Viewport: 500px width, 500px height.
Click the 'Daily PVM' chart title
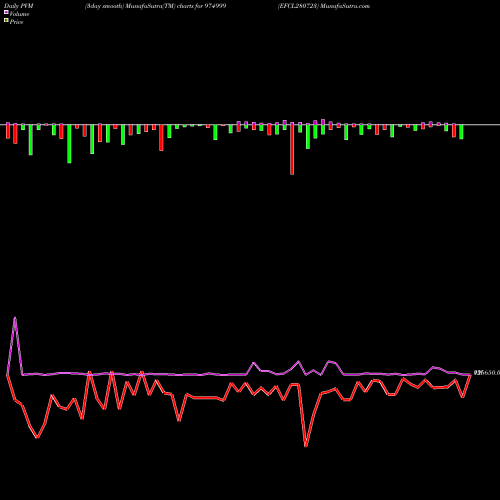point(19,6)
